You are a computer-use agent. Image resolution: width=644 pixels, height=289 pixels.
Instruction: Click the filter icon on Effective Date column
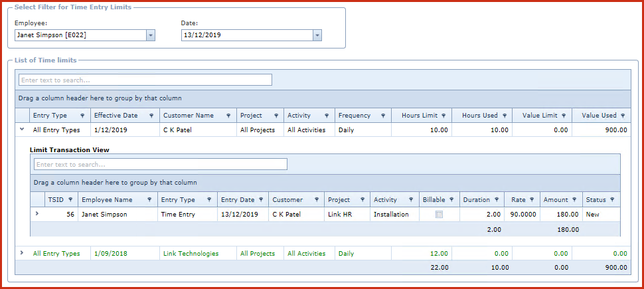pos(152,116)
